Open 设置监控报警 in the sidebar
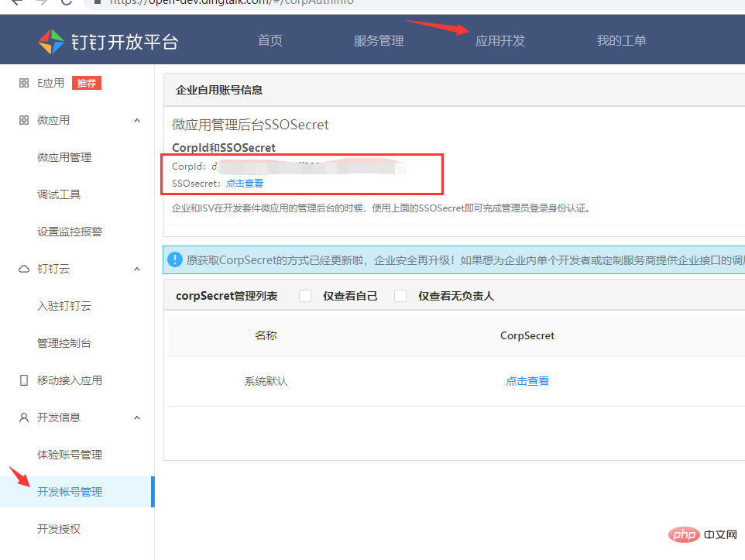745x560 pixels. pyautogui.click(x=70, y=232)
